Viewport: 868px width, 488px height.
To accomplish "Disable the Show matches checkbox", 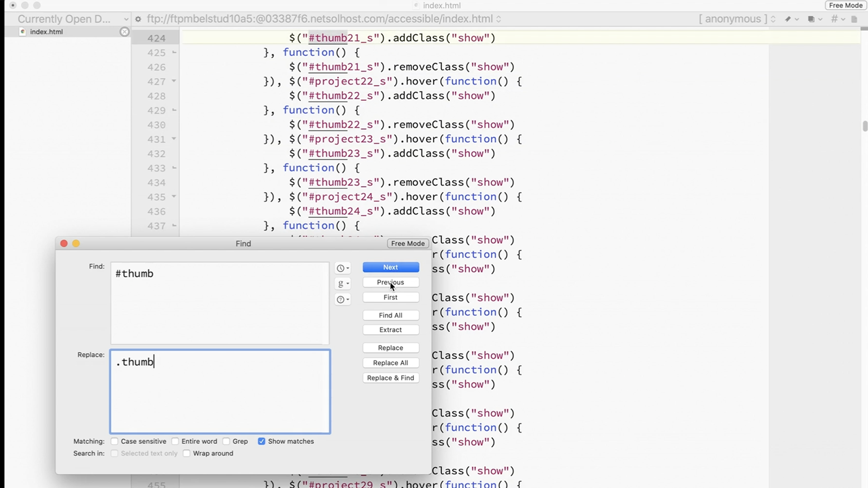I will [x=262, y=441].
